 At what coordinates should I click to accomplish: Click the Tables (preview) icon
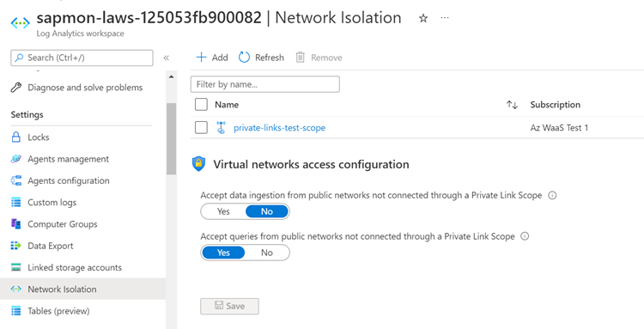[x=16, y=310]
